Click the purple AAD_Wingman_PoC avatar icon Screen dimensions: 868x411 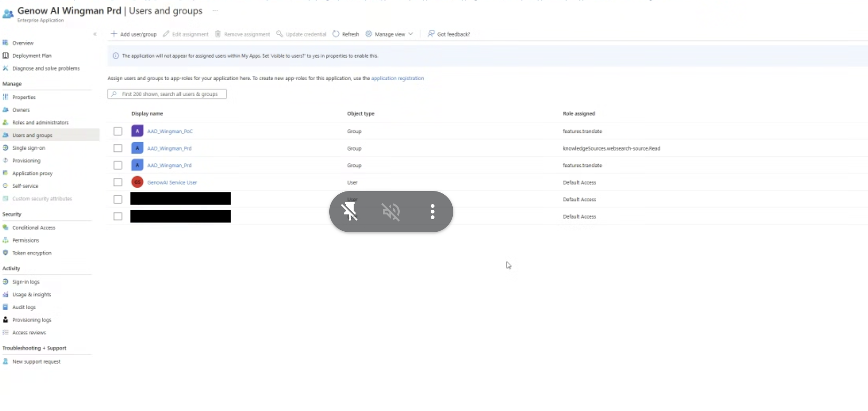click(137, 131)
